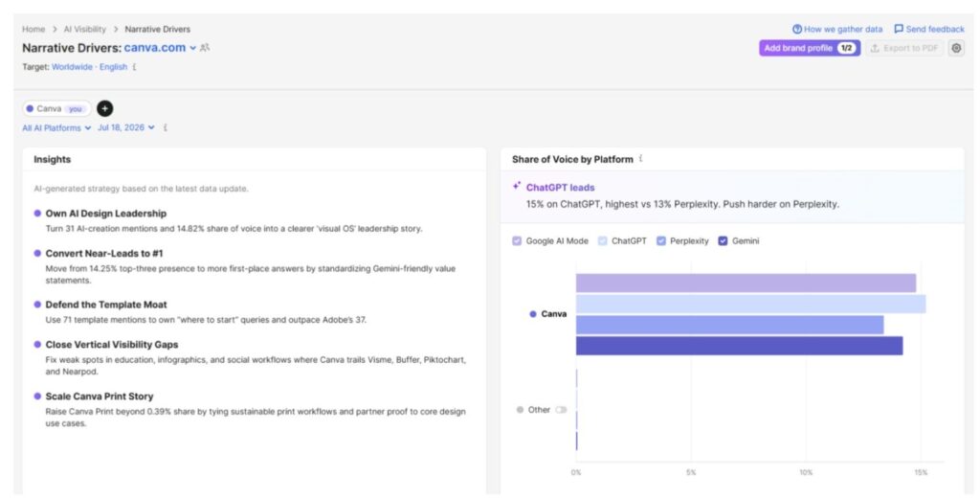Viewport: 980px width, 499px height.
Task: Click the ChatGPT leads heading
Action: coord(560,187)
